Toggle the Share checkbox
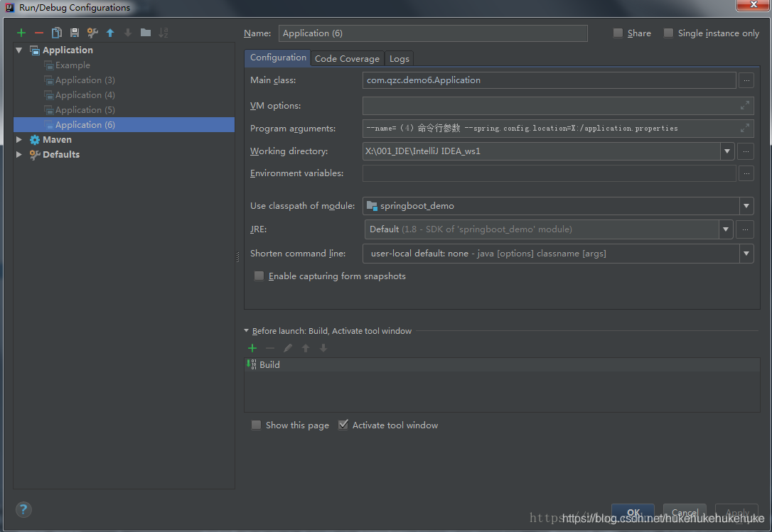Viewport: 772px width, 532px height. (618, 33)
